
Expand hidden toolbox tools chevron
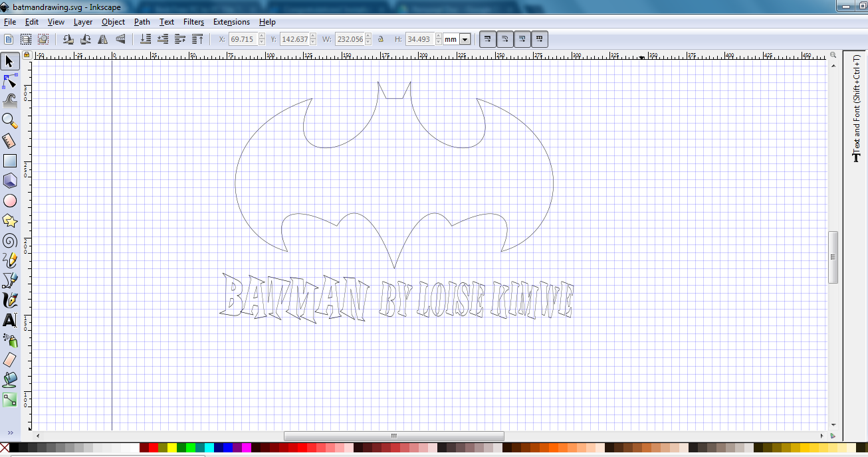(x=10, y=433)
